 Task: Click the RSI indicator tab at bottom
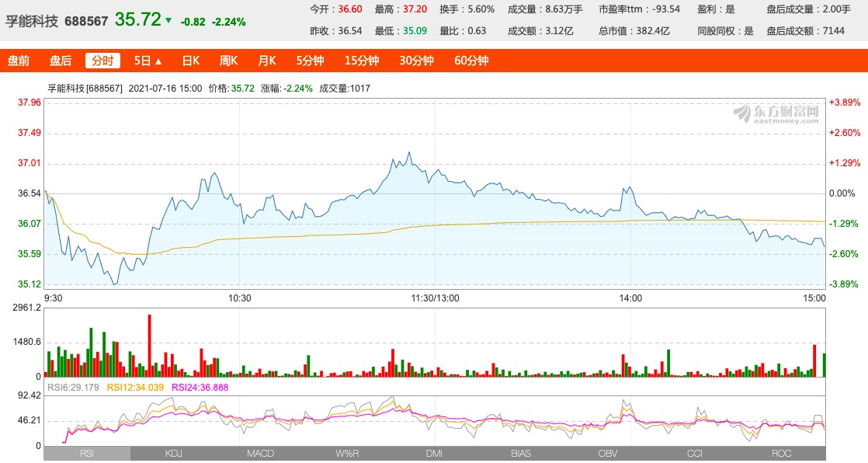(88, 453)
